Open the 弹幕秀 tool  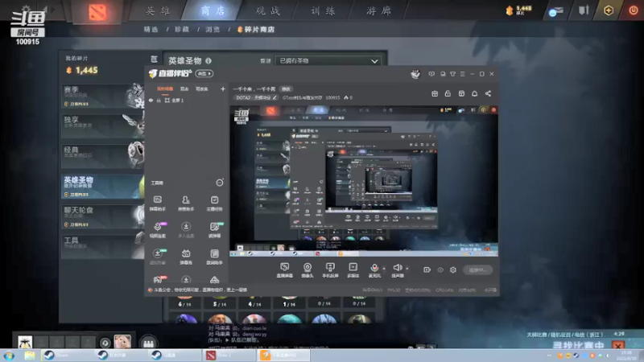coord(186,257)
